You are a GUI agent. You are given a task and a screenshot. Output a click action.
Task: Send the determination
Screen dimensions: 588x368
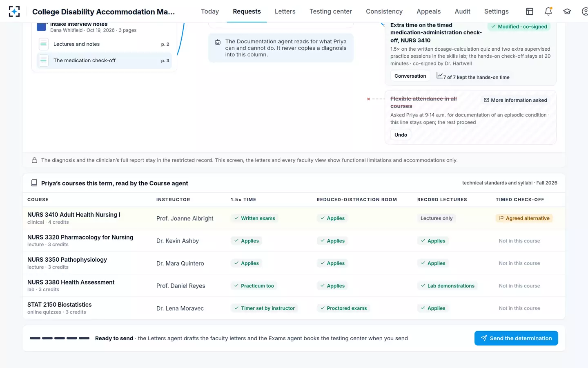coord(516,338)
